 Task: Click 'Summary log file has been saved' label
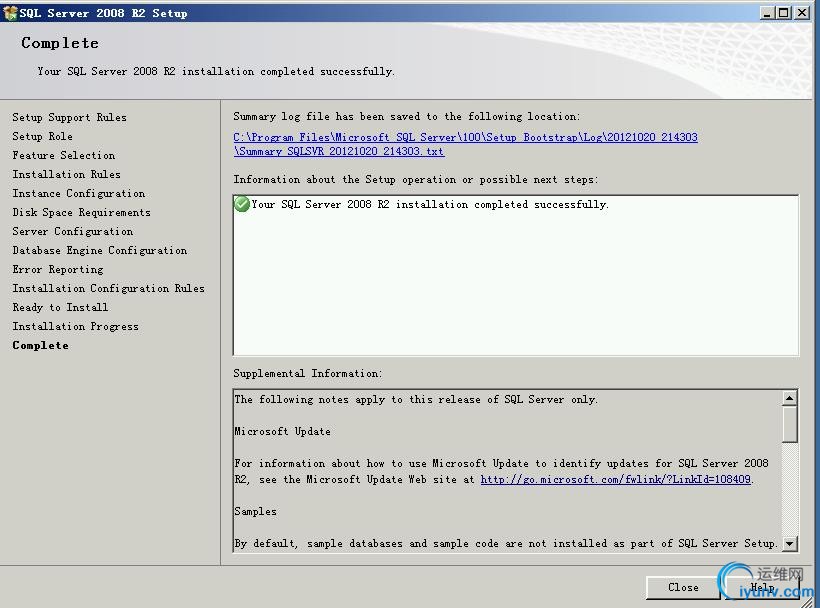point(406,117)
